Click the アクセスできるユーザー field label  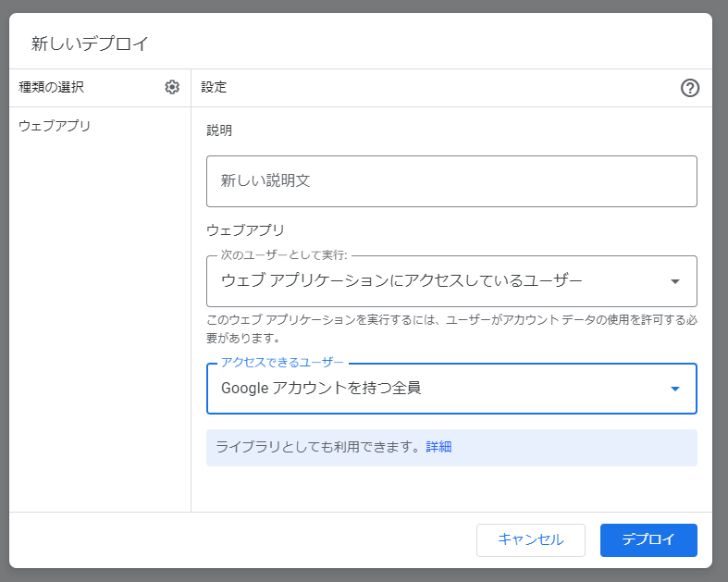282,363
